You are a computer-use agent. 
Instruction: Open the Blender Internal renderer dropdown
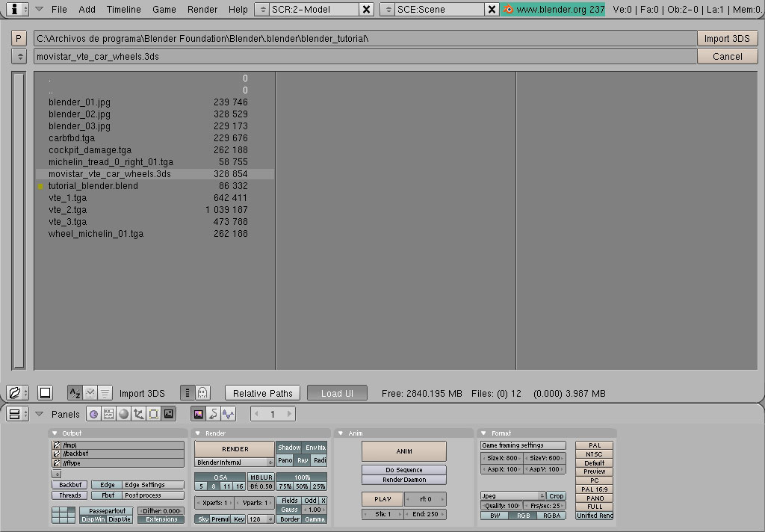(235, 463)
